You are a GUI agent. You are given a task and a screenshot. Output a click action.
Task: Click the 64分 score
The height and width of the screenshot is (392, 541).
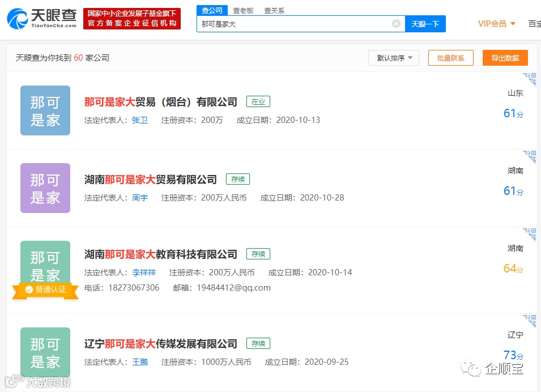(513, 269)
